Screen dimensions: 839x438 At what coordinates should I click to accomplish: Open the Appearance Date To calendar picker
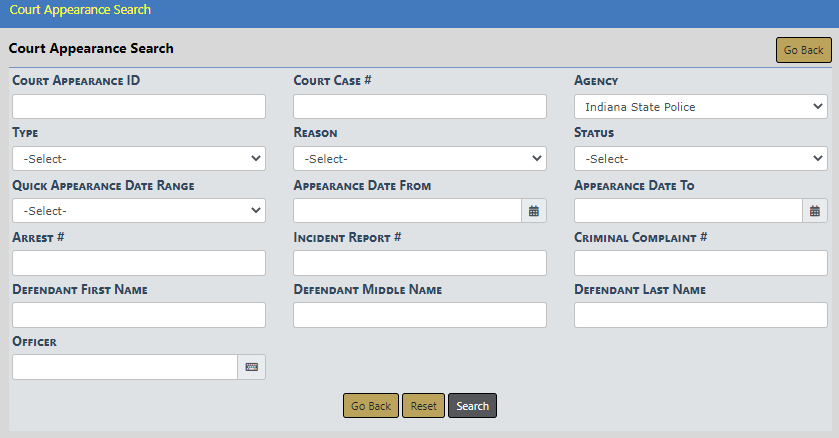tap(815, 211)
